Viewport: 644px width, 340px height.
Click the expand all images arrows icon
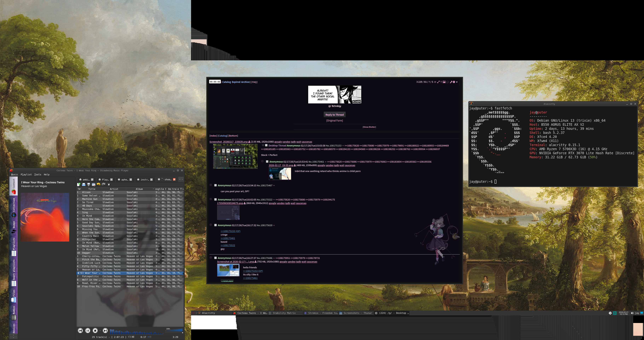coord(438,82)
